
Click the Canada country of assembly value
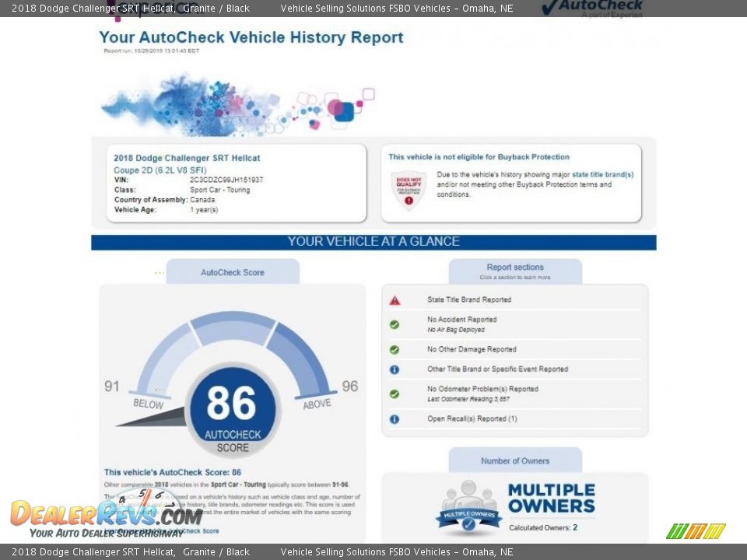click(x=202, y=200)
